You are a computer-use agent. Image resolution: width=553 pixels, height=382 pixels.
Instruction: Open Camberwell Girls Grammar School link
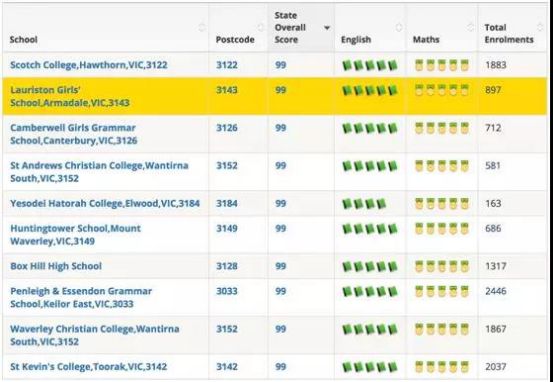74,134
